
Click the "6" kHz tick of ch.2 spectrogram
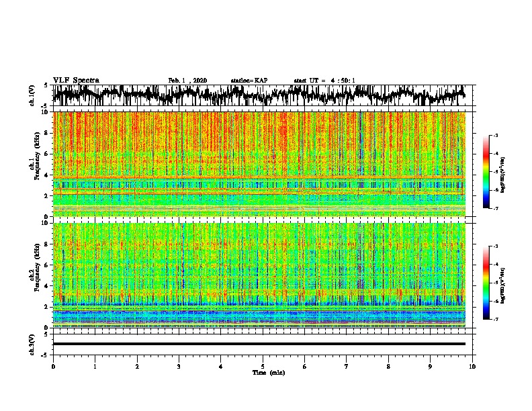(47, 265)
